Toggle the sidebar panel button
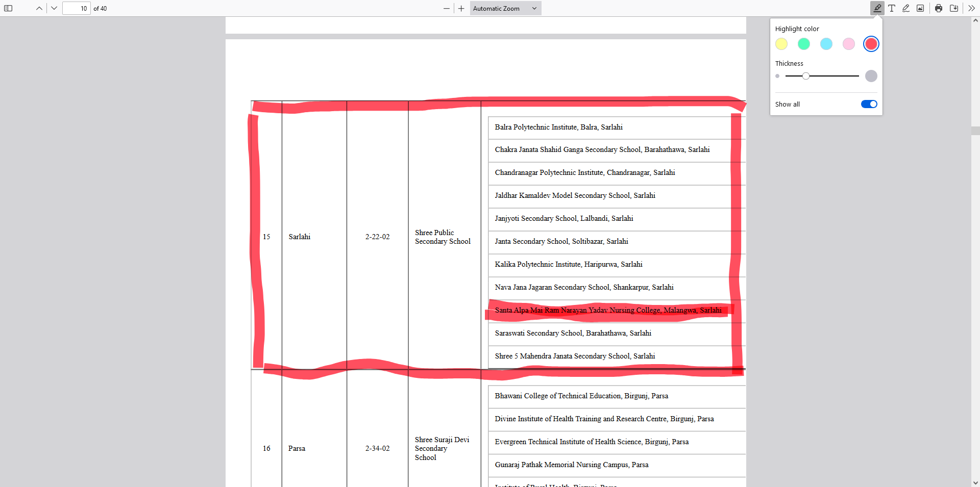The image size is (980, 487). click(8, 8)
